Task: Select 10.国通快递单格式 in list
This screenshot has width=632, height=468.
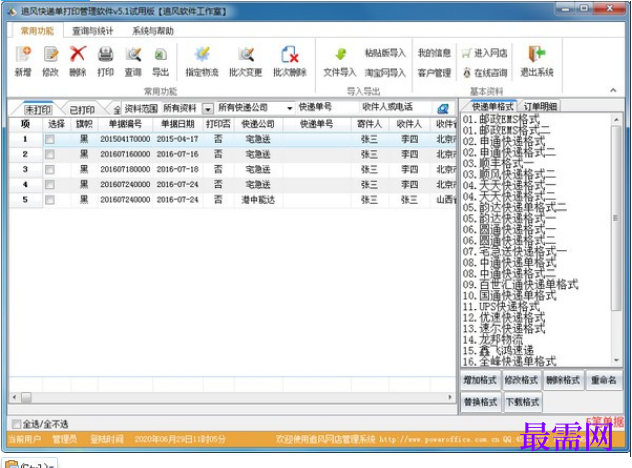Action: [x=509, y=295]
